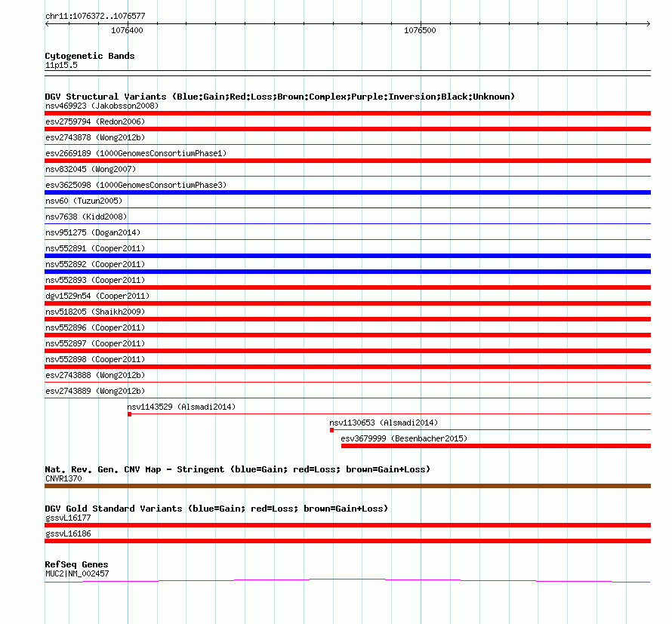Select the nsv60 (Tuzun2005) variant label
Screen dimensions: 672x624
point(84,201)
